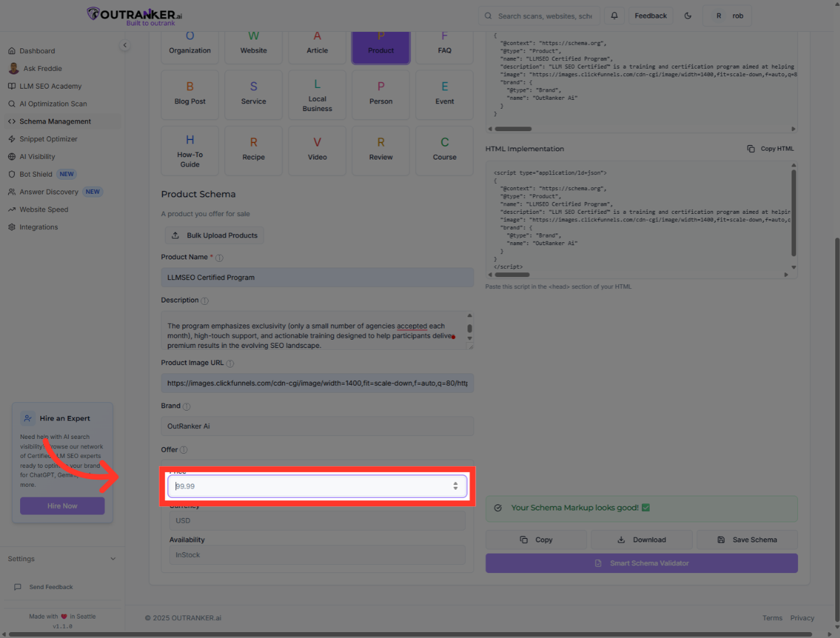This screenshot has height=638, width=840.
Task: Click the Price input field
Action: (317, 486)
